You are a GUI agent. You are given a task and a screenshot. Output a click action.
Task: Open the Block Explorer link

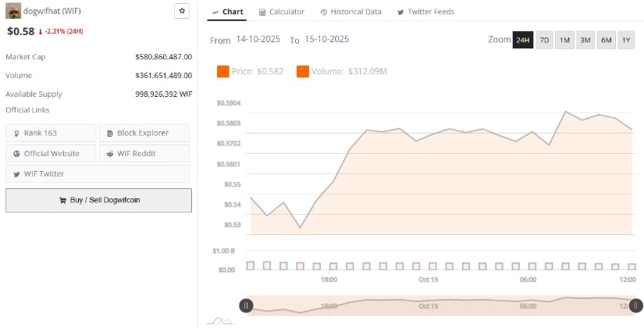[x=144, y=133]
